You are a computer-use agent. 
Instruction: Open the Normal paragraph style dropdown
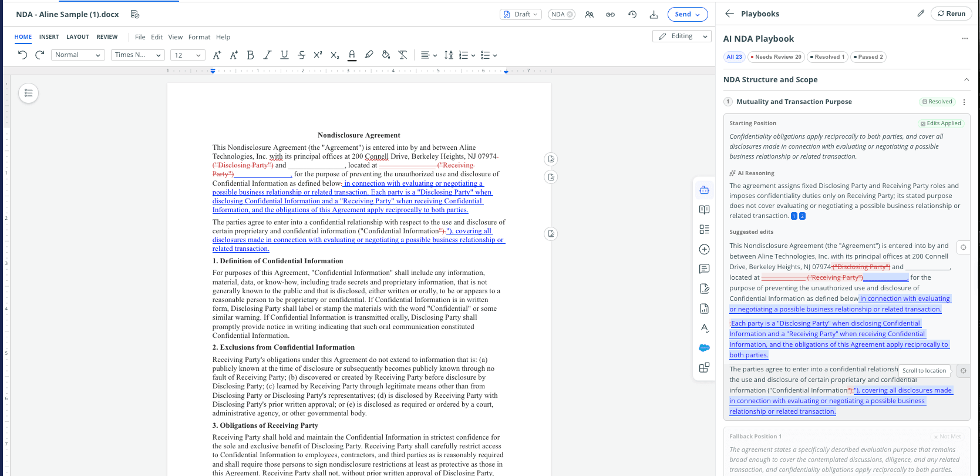pos(78,55)
